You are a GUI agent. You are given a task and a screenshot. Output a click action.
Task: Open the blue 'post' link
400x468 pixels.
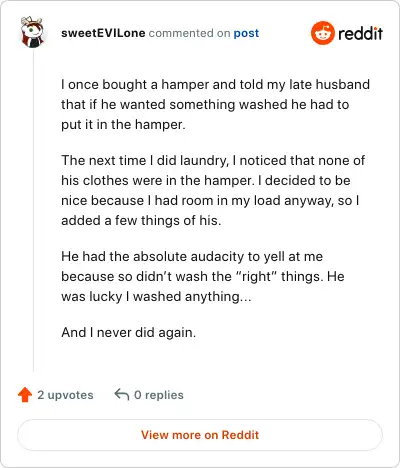[x=246, y=33]
